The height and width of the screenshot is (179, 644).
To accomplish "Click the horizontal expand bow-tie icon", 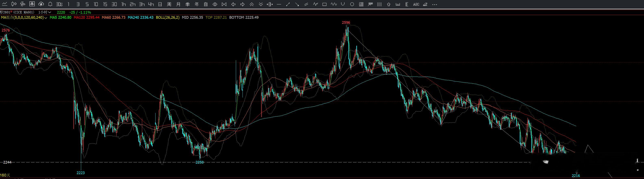I will pyautogui.click(x=224, y=4).
